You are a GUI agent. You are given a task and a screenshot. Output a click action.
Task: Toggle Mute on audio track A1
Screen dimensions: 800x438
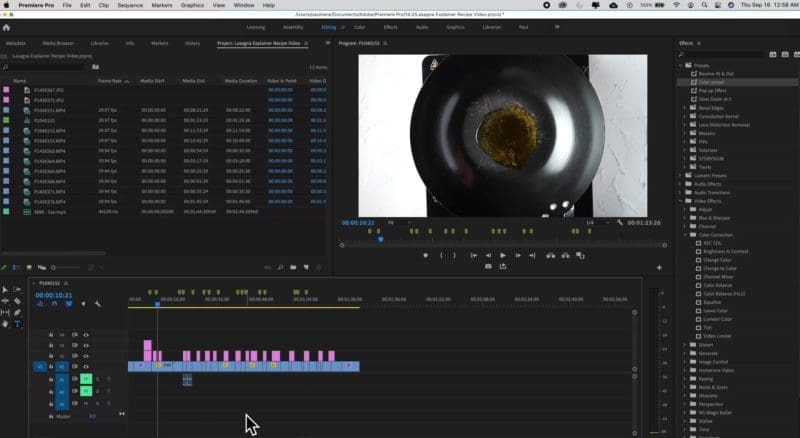[x=86, y=379]
